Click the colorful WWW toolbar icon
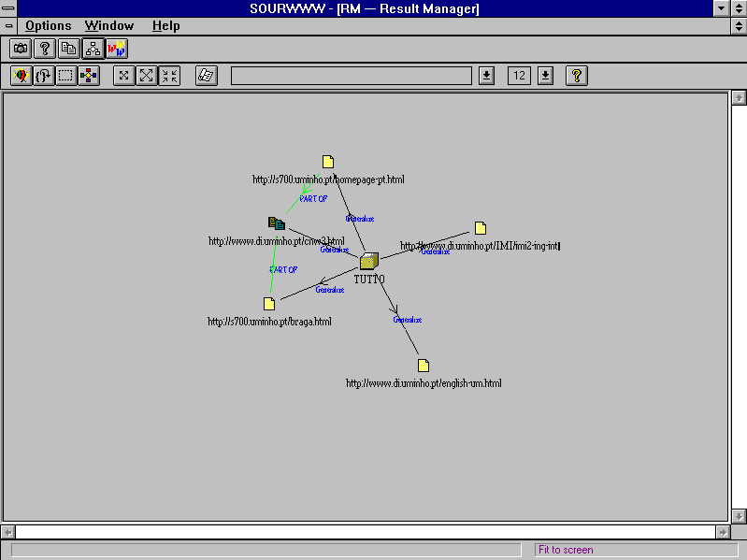 [x=117, y=49]
